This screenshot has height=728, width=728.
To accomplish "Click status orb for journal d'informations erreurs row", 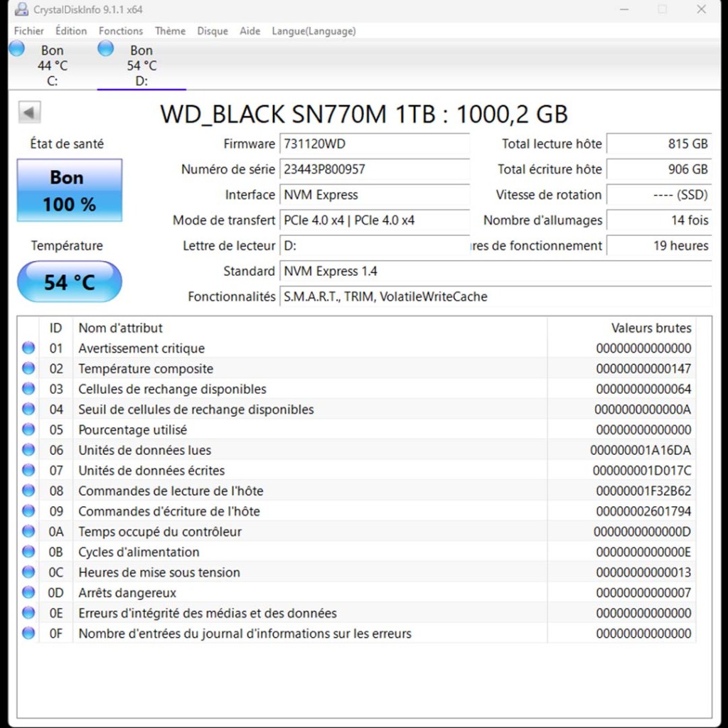I will click(28, 633).
